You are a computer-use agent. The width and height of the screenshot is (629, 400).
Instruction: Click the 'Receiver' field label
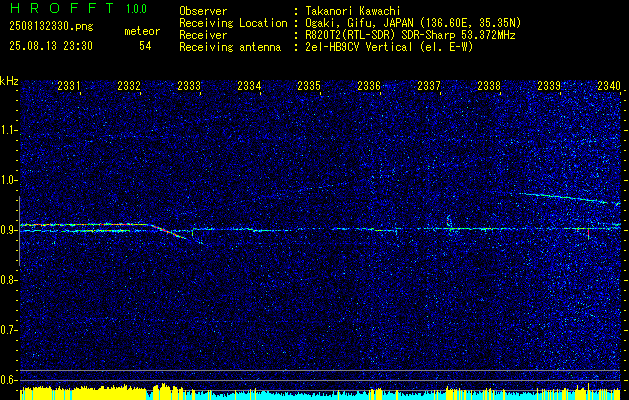click(203, 35)
